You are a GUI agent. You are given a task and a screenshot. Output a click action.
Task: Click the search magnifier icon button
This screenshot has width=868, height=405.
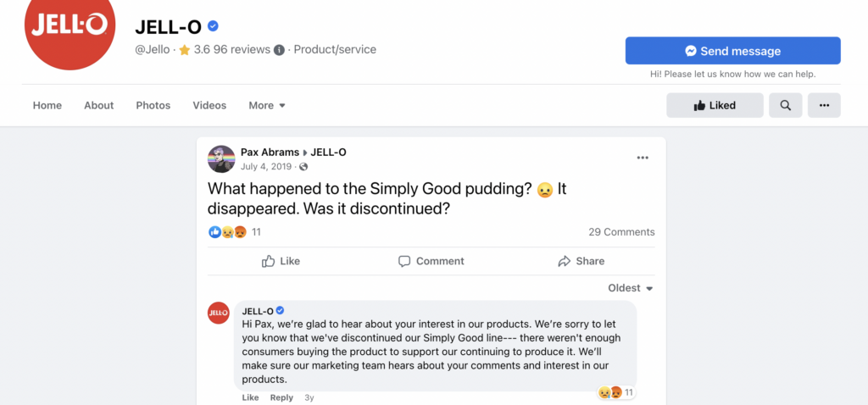pos(785,106)
